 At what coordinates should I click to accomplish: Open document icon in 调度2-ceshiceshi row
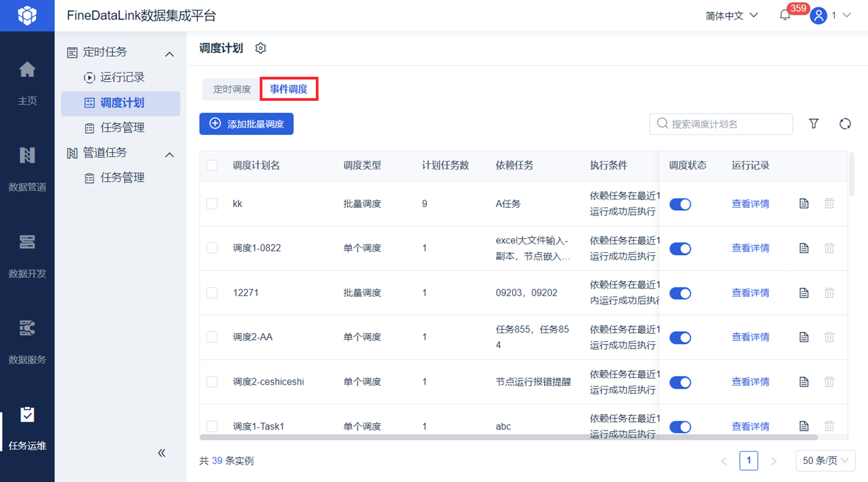[804, 382]
